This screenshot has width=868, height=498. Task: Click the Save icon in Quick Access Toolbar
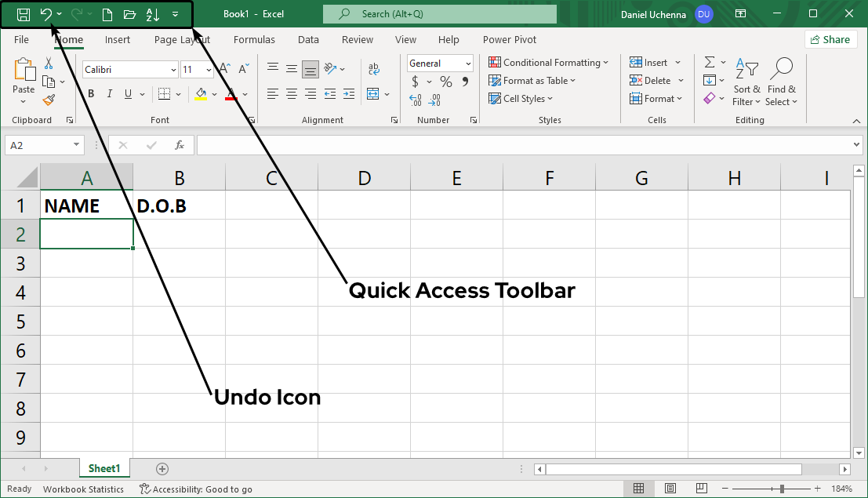pos(23,14)
